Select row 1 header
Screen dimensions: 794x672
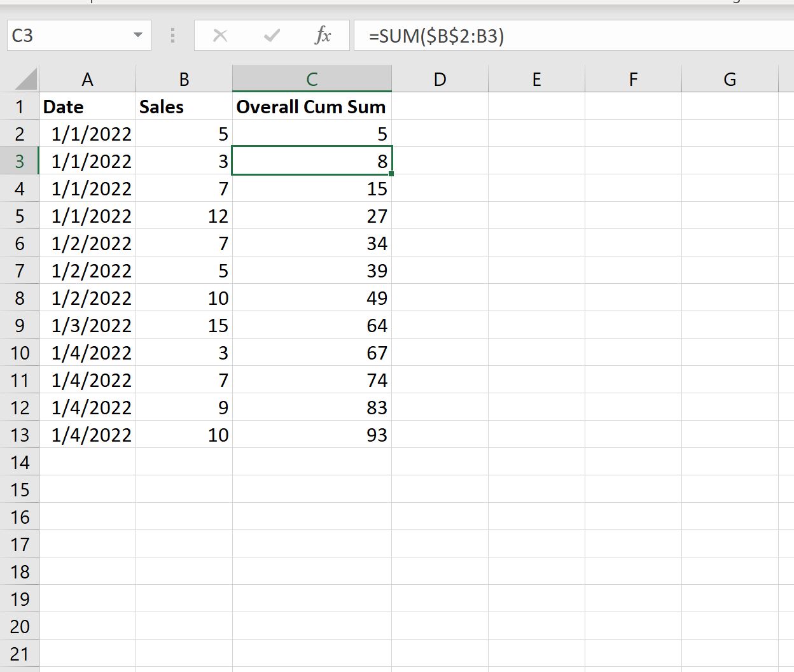pos(20,106)
